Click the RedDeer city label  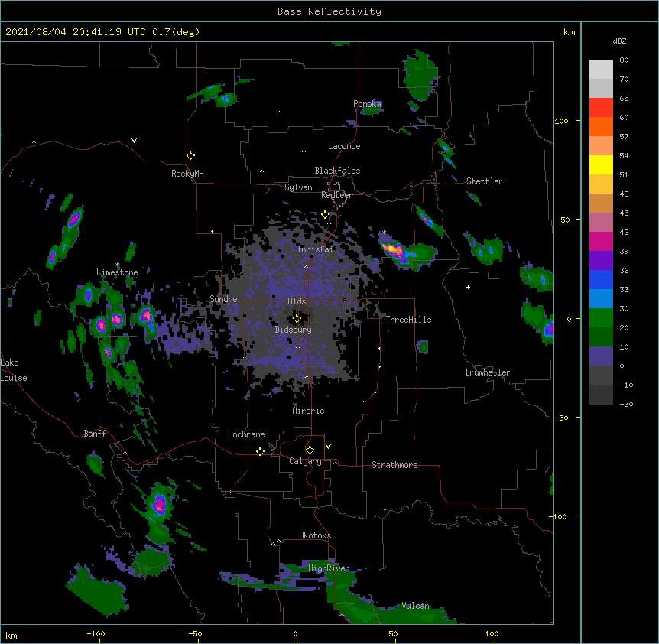click(x=336, y=195)
